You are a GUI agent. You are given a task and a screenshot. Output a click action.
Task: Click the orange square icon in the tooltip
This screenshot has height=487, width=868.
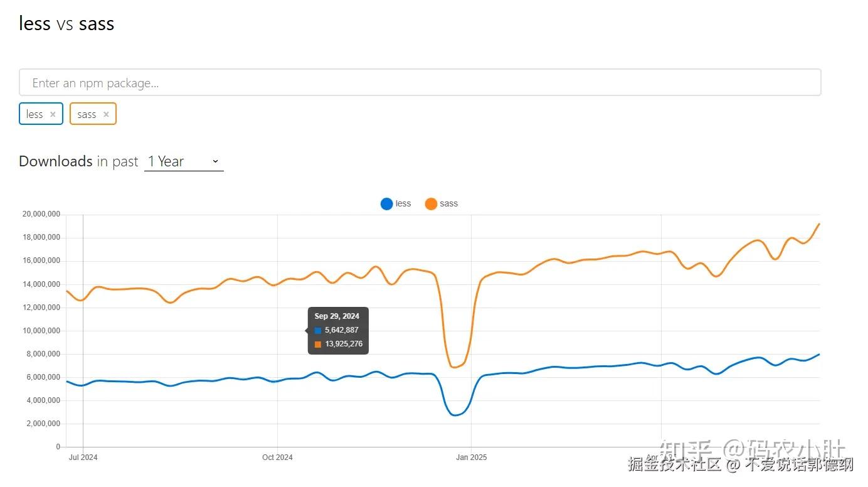(x=317, y=344)
